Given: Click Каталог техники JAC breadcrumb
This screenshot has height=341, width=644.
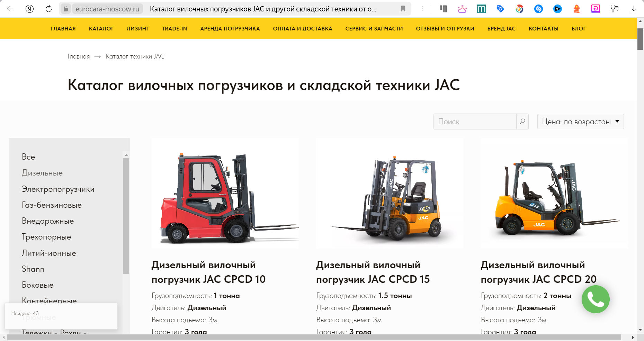Looking at the screenshot, I should click(135, 56).
